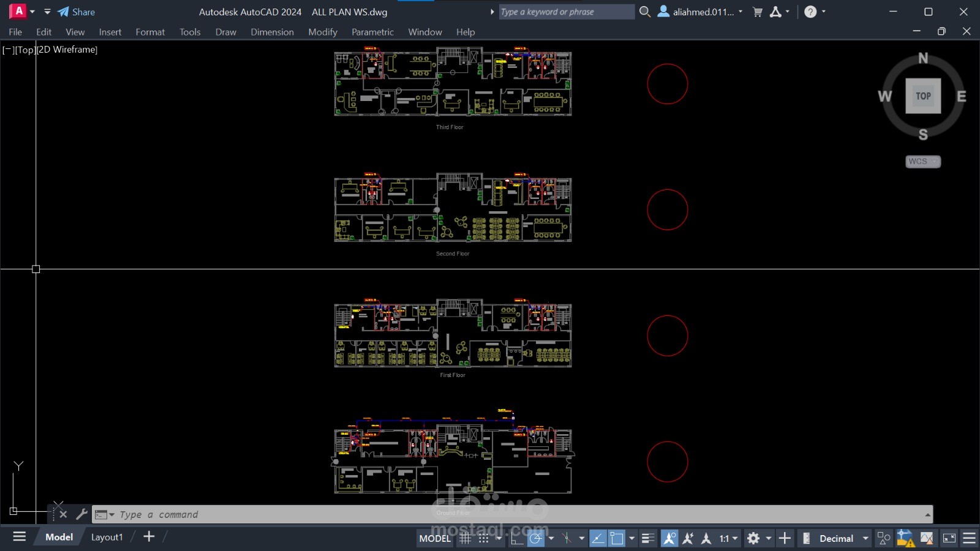Toggle Object Snap Tracking icon
Viewport: 980px width, 551px height.
point(598,539)
